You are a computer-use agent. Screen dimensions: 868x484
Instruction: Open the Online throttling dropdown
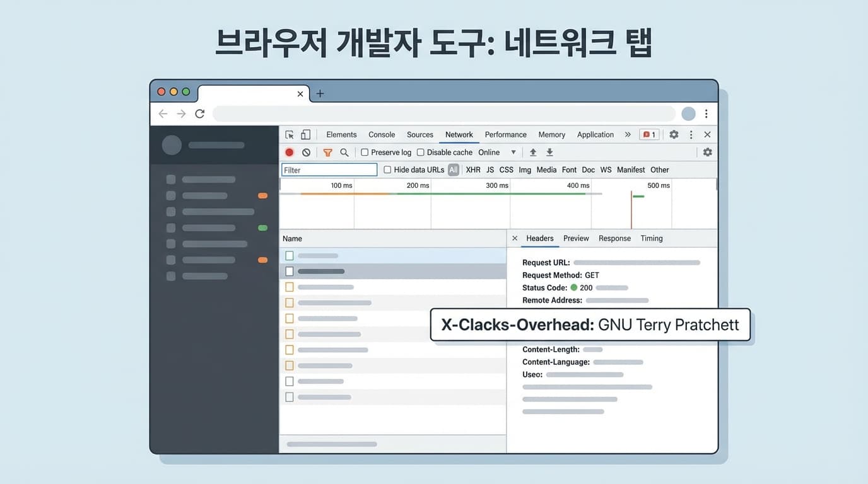(497, 153)
